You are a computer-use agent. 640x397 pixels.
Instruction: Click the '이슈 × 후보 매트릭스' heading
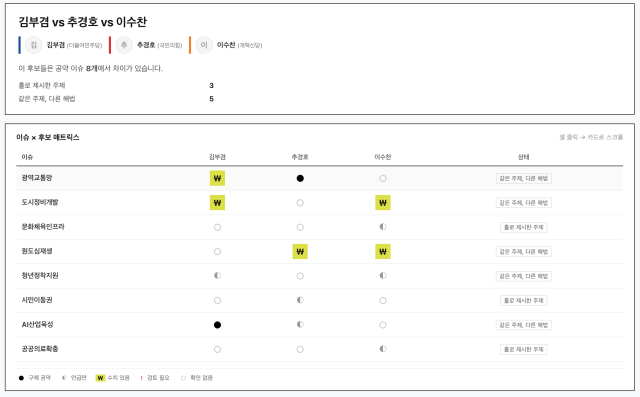48,138
